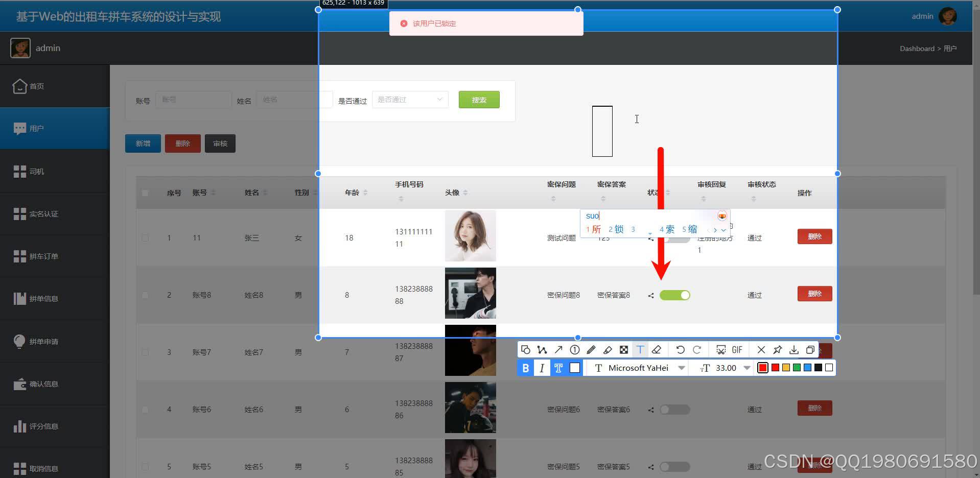
Task: Click the dark 审核 button
Action: coord(220,144)
